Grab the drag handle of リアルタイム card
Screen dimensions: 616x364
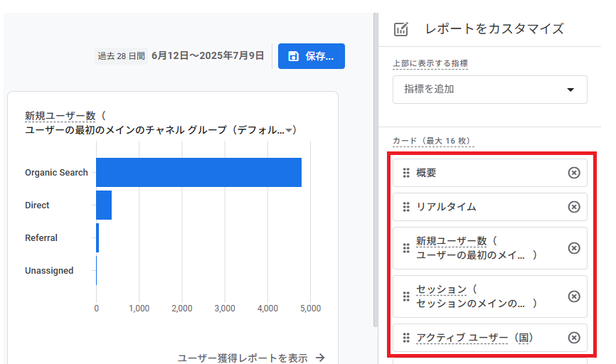(406, 207)
